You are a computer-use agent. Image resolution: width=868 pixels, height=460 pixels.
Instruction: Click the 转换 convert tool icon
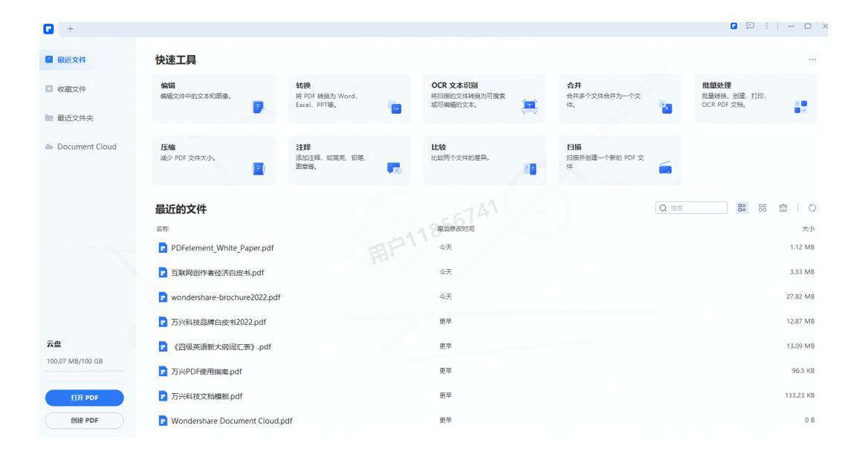click(x=395, y=108)
